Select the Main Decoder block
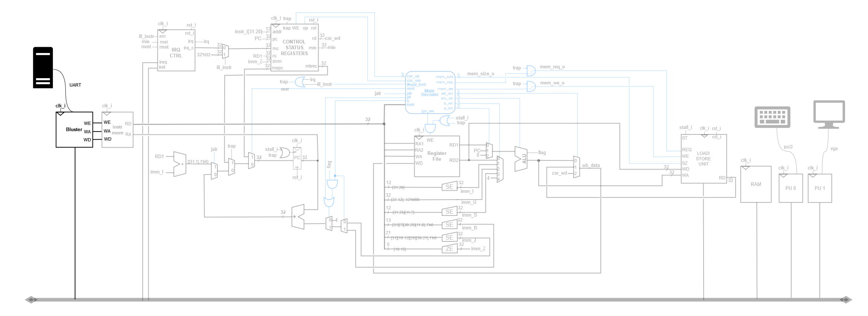Image resolution: width=868 pixels, height=316 pixels. [x=430, y=92]
